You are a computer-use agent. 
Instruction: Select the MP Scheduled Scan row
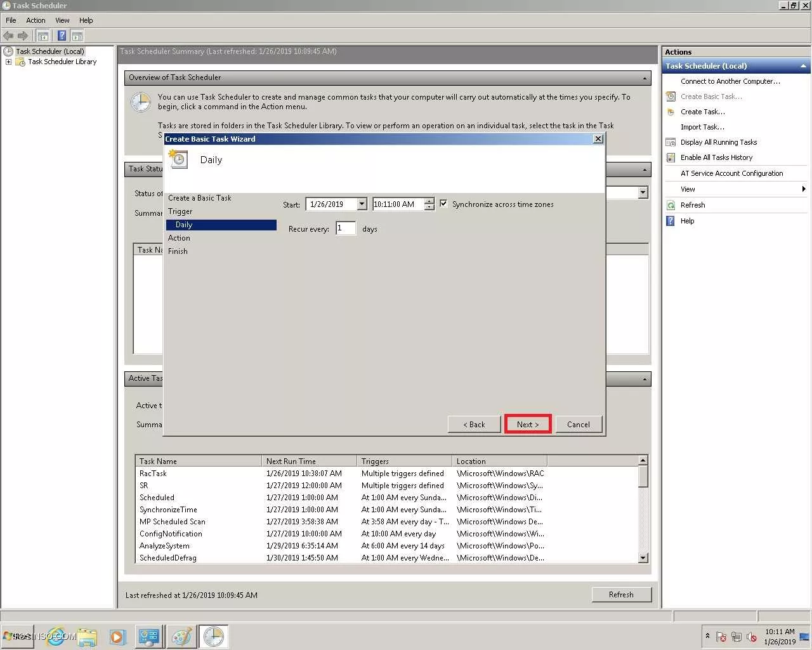pos(387,522)
